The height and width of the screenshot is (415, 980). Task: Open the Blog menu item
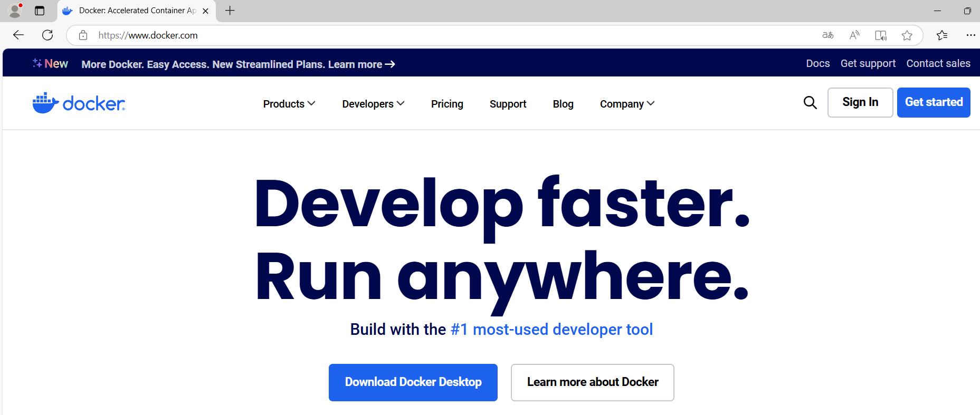click(x=563, y=104)
